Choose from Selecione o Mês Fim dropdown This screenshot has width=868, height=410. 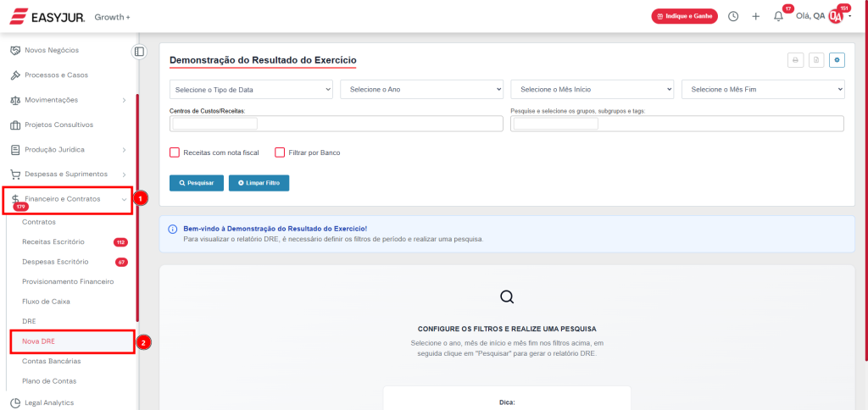pos(763,89)
